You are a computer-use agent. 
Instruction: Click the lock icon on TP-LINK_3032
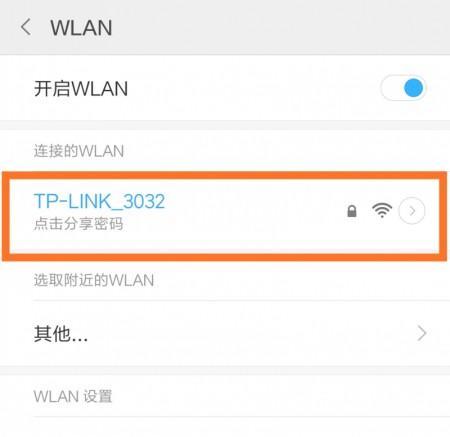tap(352, 211)
